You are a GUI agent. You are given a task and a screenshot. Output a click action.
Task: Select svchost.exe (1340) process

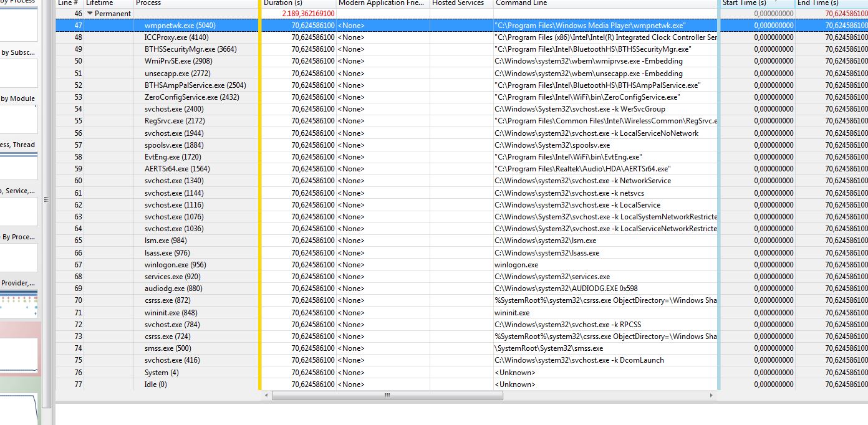174,181
